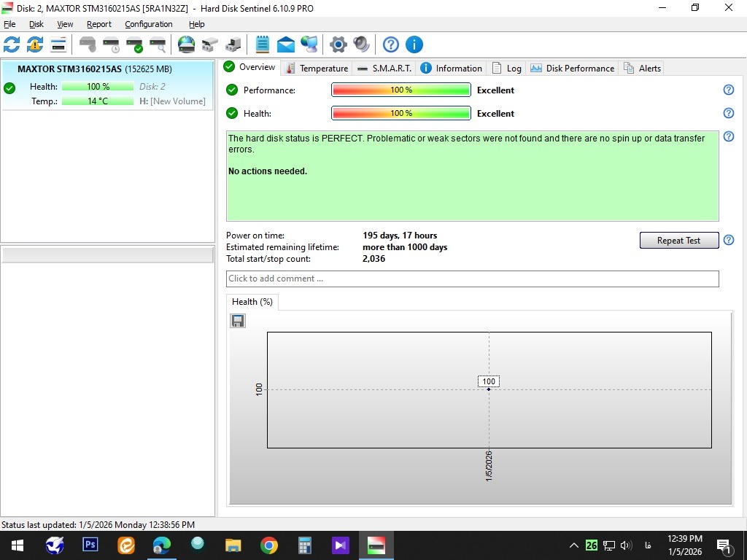747x560 pixels.
Task: Open the gear configuration icon
Action: point(338,44)
